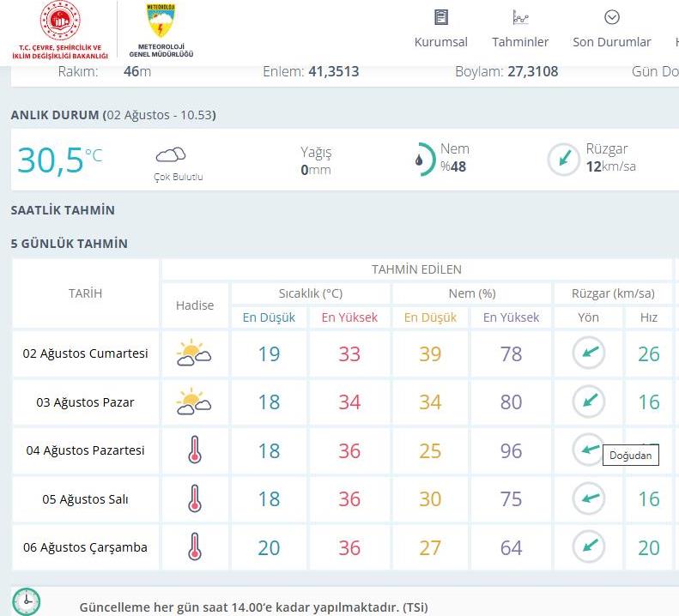This screenshot has height=616, width=679.
Task: Click the humidity droplet gauge icon
Action: 419,160
